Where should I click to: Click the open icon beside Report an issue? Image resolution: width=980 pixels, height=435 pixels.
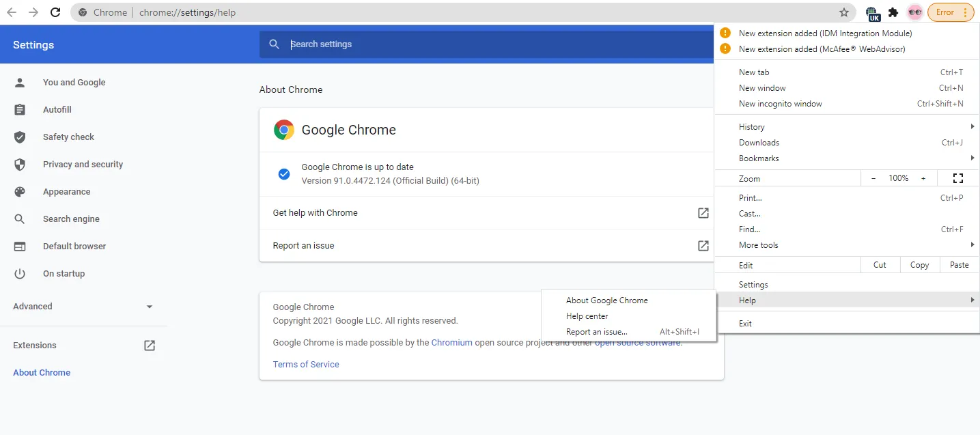point(703,246)
